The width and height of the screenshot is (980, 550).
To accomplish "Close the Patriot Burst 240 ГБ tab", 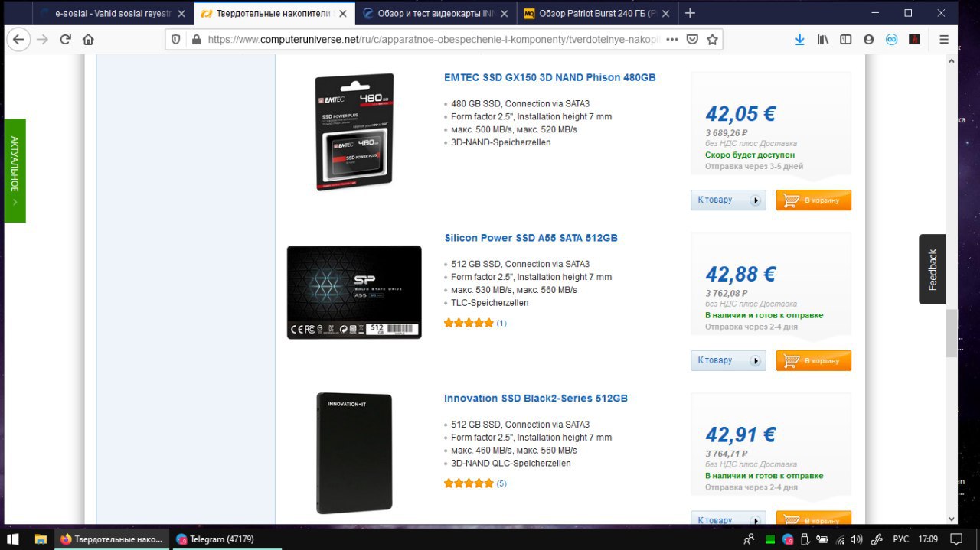I will coord(666,14).
